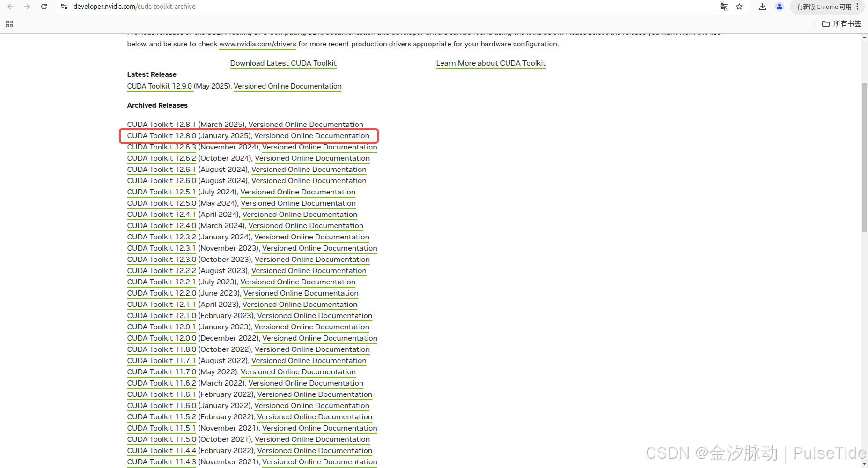
Task: Open CUDA Toolkit 12.0.1 link
Action: point(162,327)
